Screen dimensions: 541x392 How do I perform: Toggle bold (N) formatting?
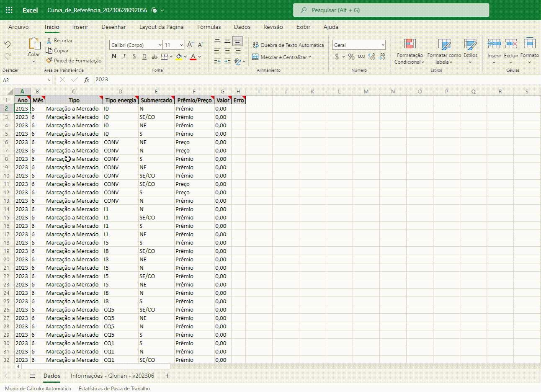(114, 57)
